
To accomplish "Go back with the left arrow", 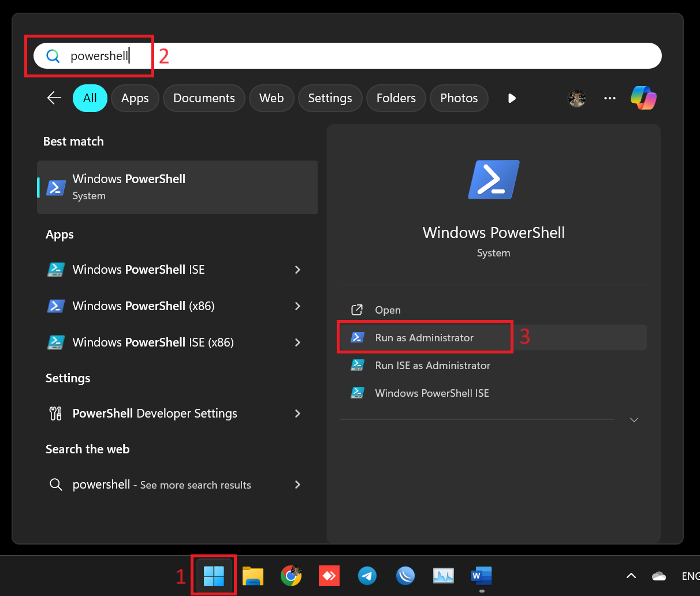I will pos(54,98).
